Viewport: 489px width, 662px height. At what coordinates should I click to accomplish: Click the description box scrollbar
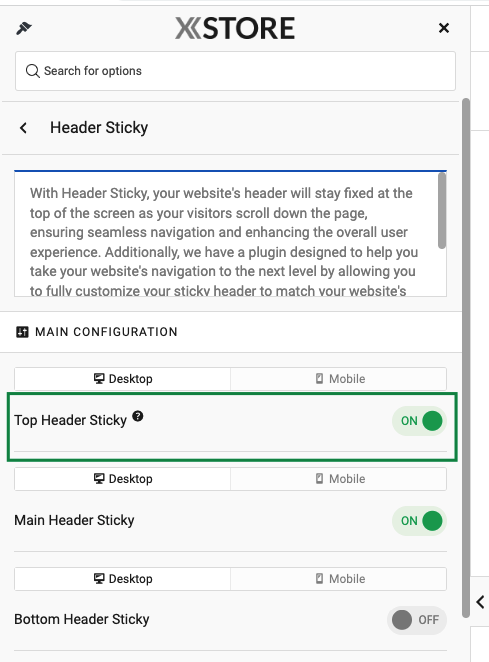442,211
